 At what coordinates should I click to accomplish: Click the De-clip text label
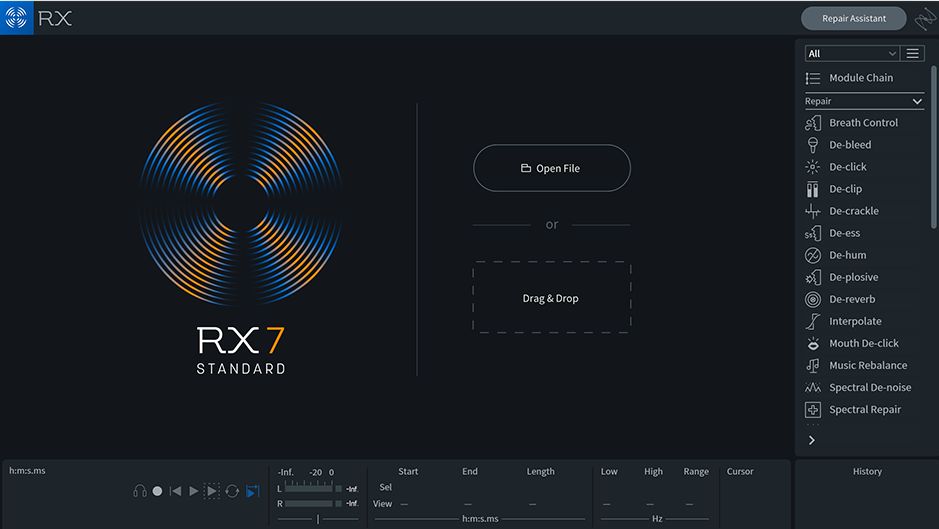pyautogui.click(x=846, y=189)
